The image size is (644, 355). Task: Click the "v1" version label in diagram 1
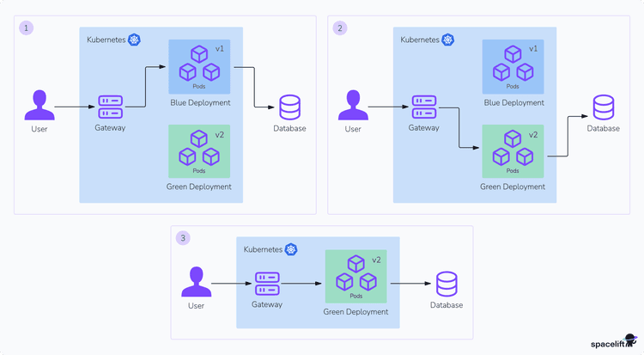tap(220, 49)
